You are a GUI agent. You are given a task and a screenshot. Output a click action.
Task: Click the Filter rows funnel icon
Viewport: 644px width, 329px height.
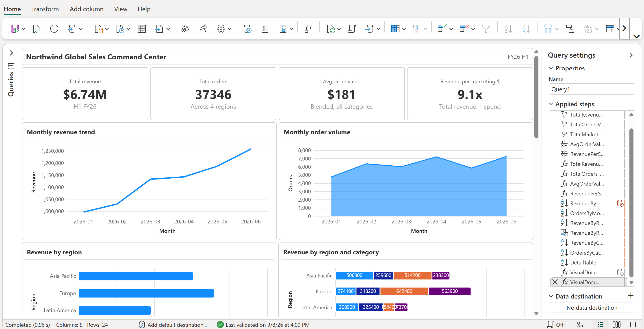click(x=486, y=28)
